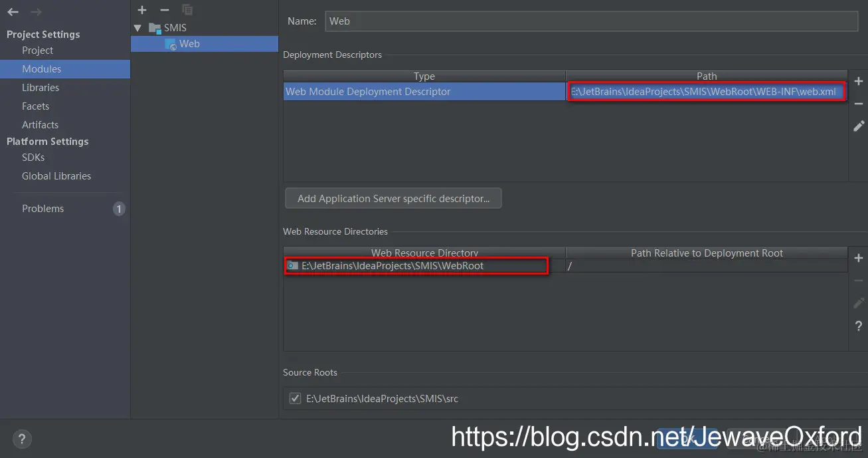Click the Web Resource Directory column header

(x=424, y=253)
